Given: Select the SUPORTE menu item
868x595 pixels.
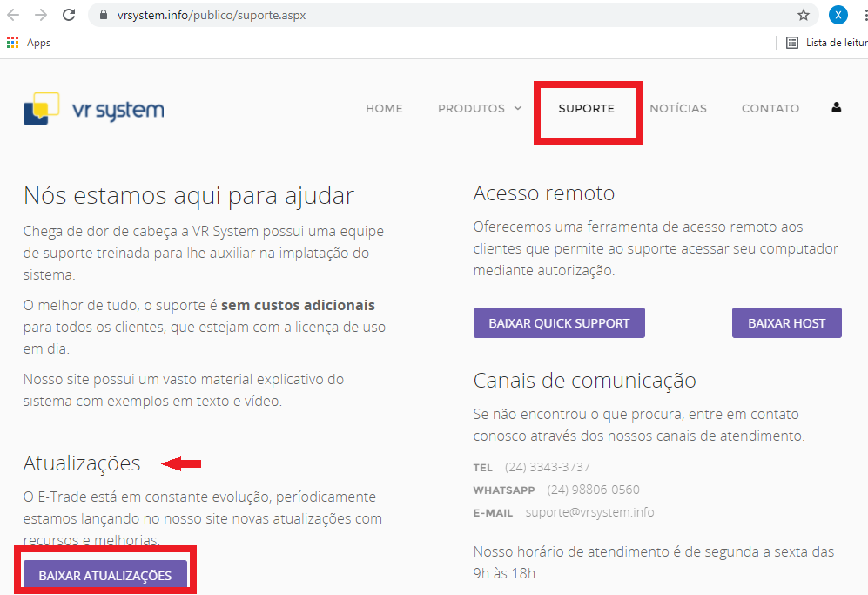Looking at the screenshot, I should click(x=586, y=109).
